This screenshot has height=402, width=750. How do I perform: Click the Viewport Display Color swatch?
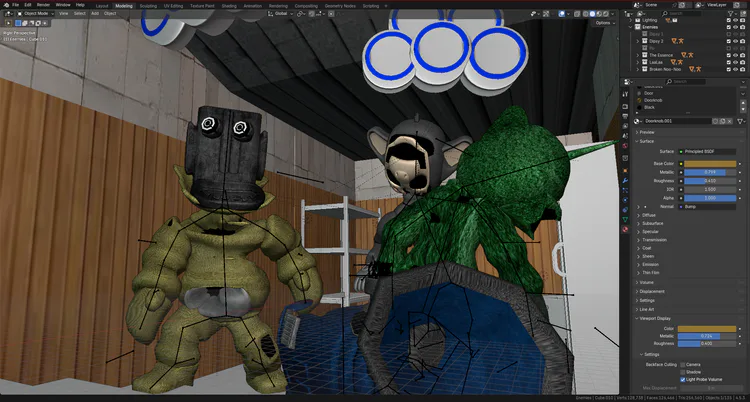tap(706, 329)
